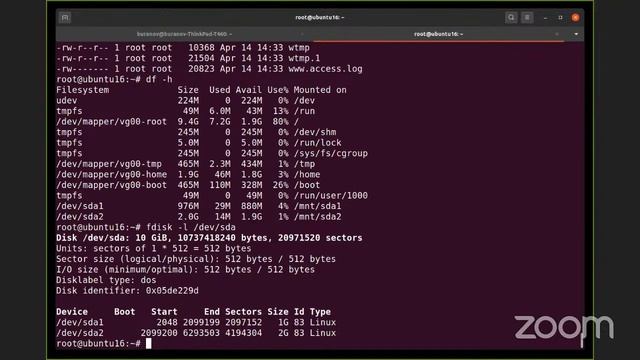Click the 'www.access.log' file name

pyautogui.click(x=325, y=69)
